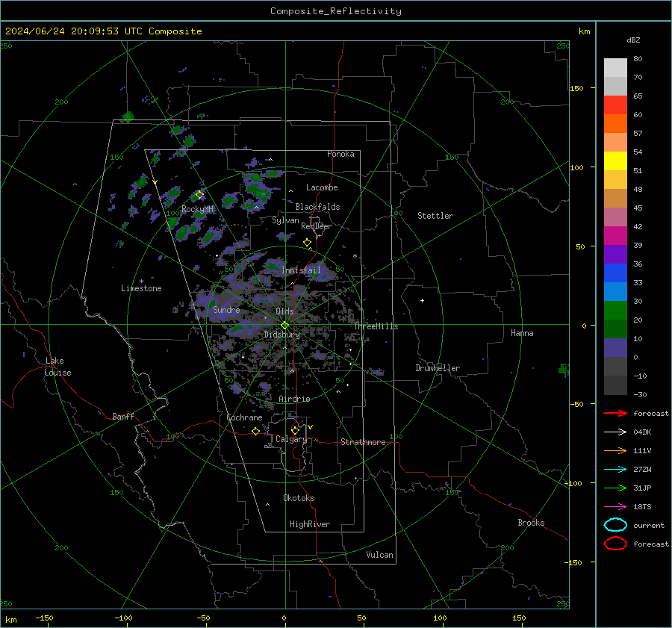Pick the red 65 dBZ color swatch
The width and height of the screenshot is (672, 628).
click(615, 105)
